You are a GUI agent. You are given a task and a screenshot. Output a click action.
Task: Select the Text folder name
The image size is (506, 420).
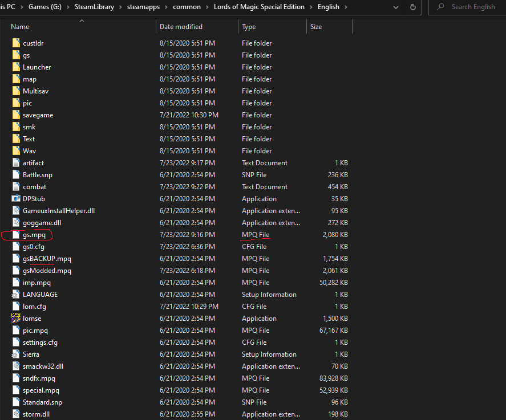click(29, 139)
